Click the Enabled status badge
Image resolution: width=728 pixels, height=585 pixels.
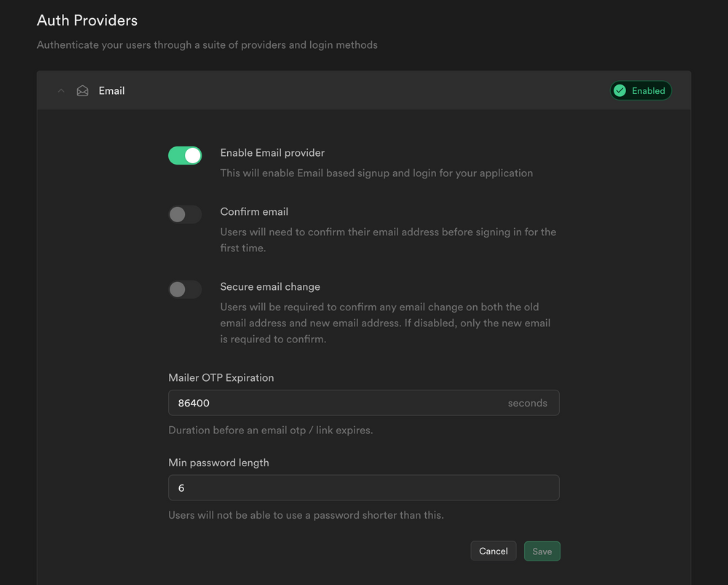pos(640,90)
